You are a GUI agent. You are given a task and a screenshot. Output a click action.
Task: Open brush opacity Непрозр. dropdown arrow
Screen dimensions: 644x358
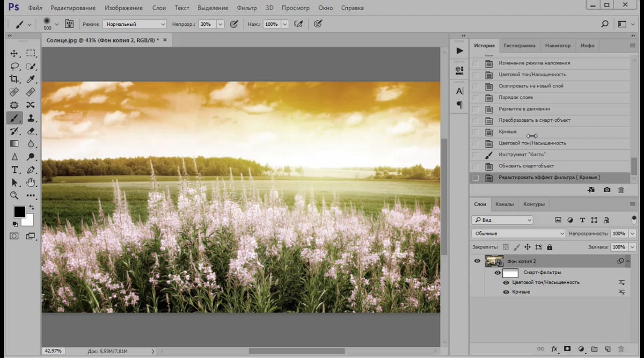click(221, 24)
